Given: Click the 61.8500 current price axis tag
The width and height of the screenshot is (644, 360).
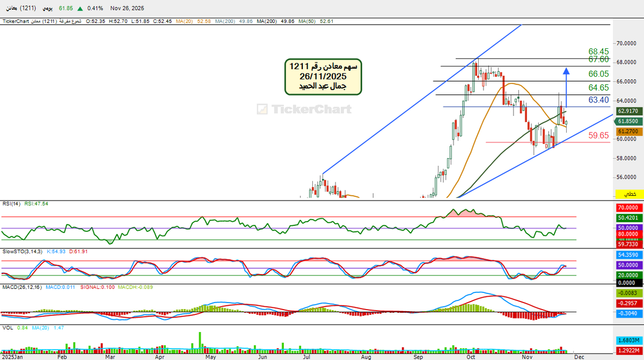Looking at the screenshot, I should tap(627, 122).
